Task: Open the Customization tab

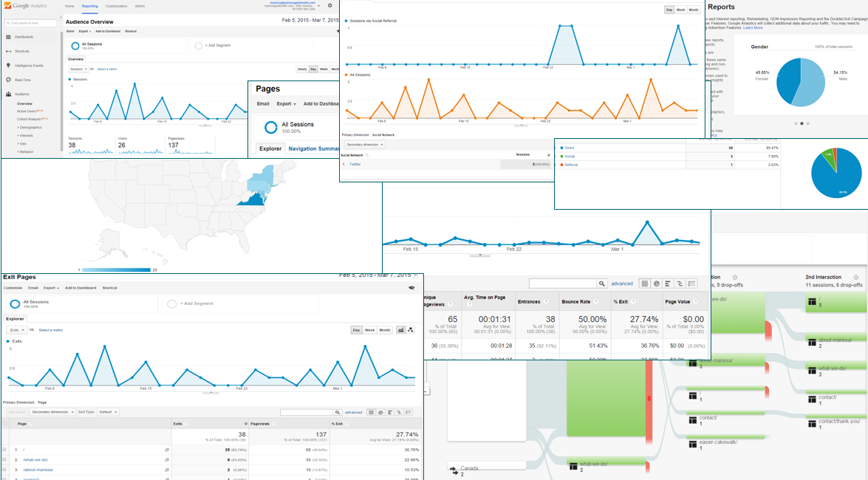Action: [116, 6]
